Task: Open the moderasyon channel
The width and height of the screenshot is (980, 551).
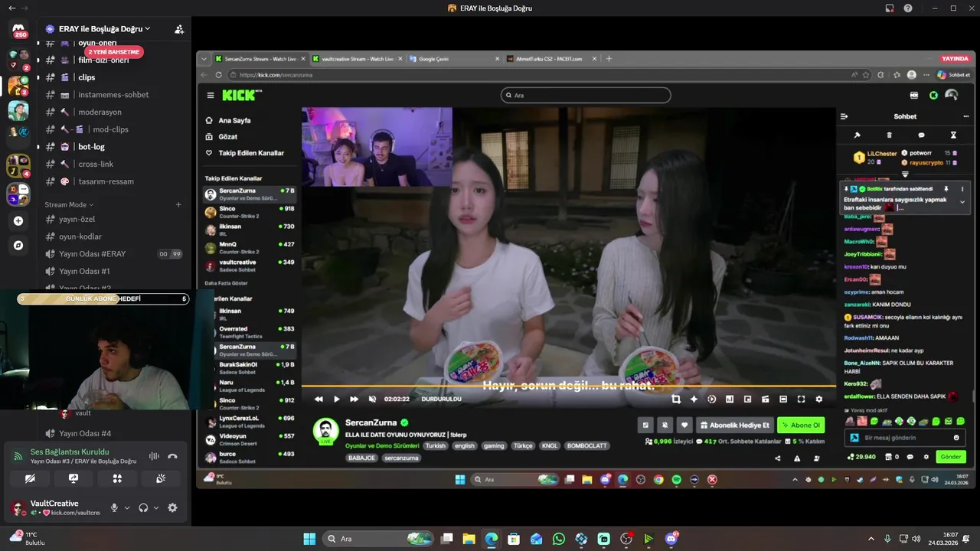Action: point(115,112)
